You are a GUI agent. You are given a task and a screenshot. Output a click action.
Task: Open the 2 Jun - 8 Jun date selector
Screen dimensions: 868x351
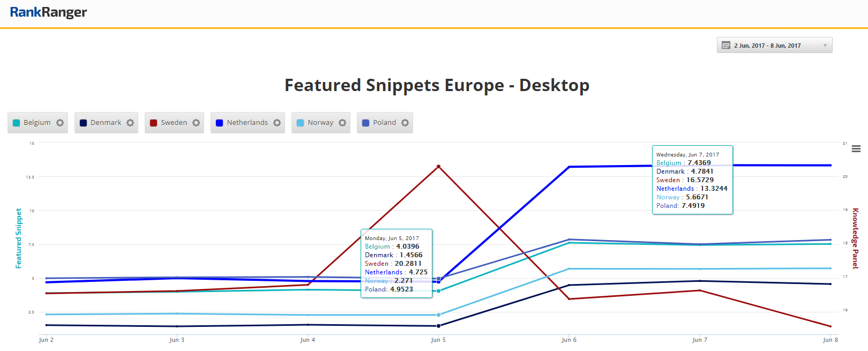click(x=767, y=46)
